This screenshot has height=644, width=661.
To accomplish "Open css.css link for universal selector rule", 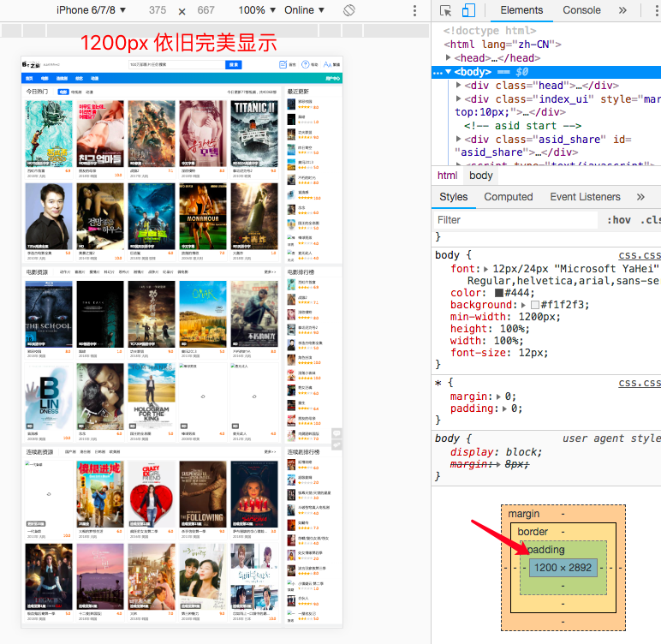I will click(640, 383).
